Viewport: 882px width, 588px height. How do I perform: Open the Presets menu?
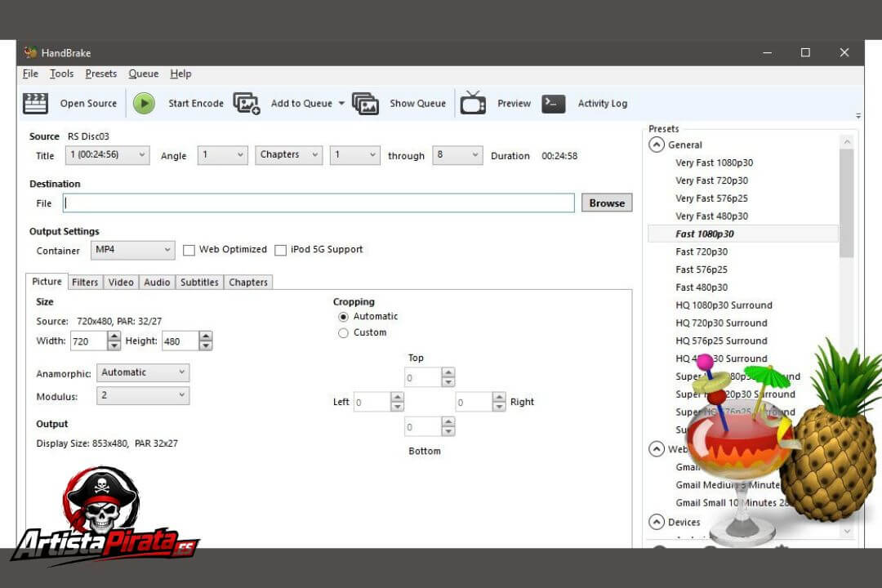101,73
